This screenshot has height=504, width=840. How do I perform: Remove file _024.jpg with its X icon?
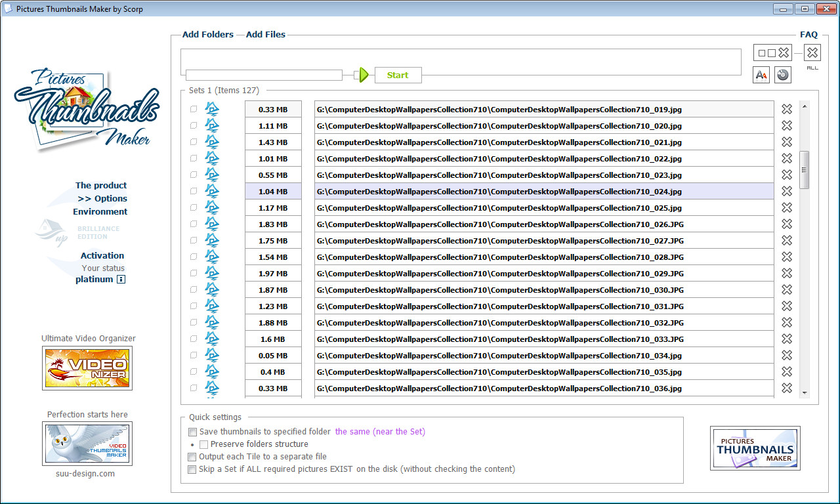pos(787,191)
